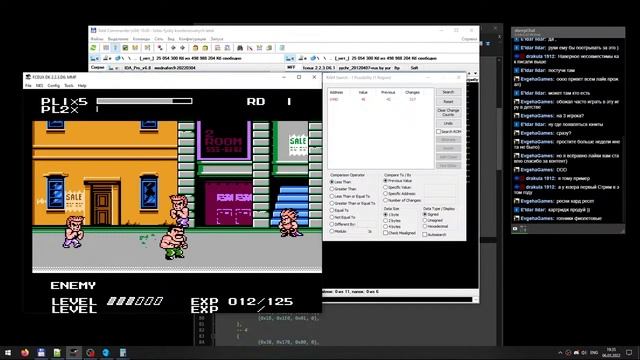Open the Конфигурация menu in Total Commander
Viewport: 640px width, 360px height.
click(x=192, y=39)
